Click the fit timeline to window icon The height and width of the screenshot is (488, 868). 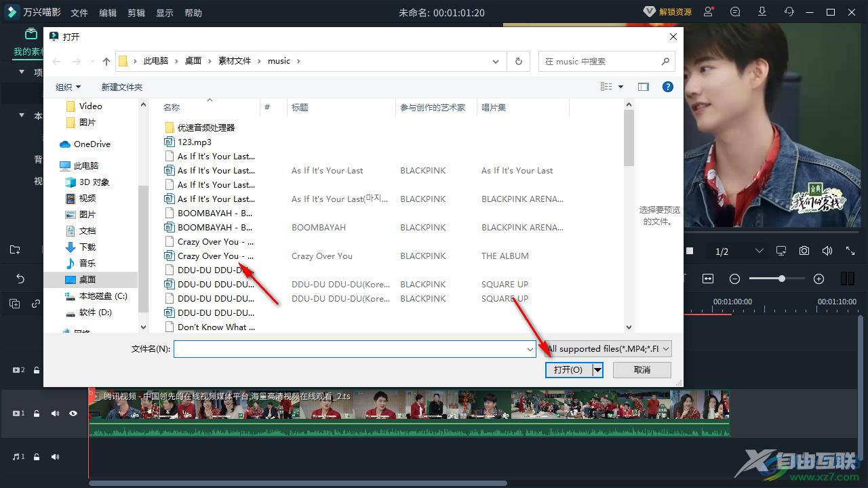coord(709,279)
